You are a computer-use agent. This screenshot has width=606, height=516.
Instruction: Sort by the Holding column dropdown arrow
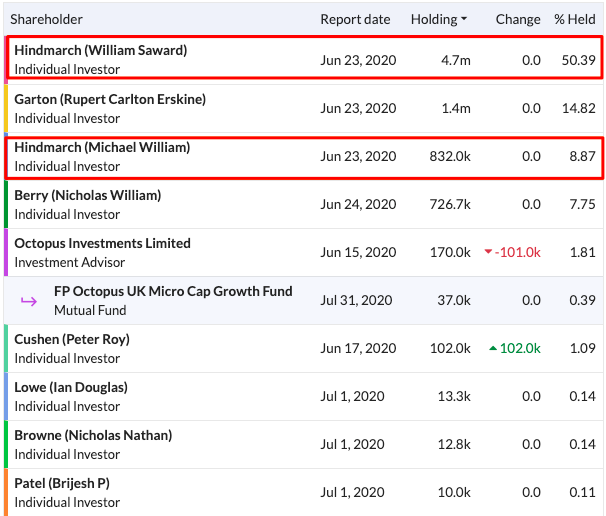[464, 19]
